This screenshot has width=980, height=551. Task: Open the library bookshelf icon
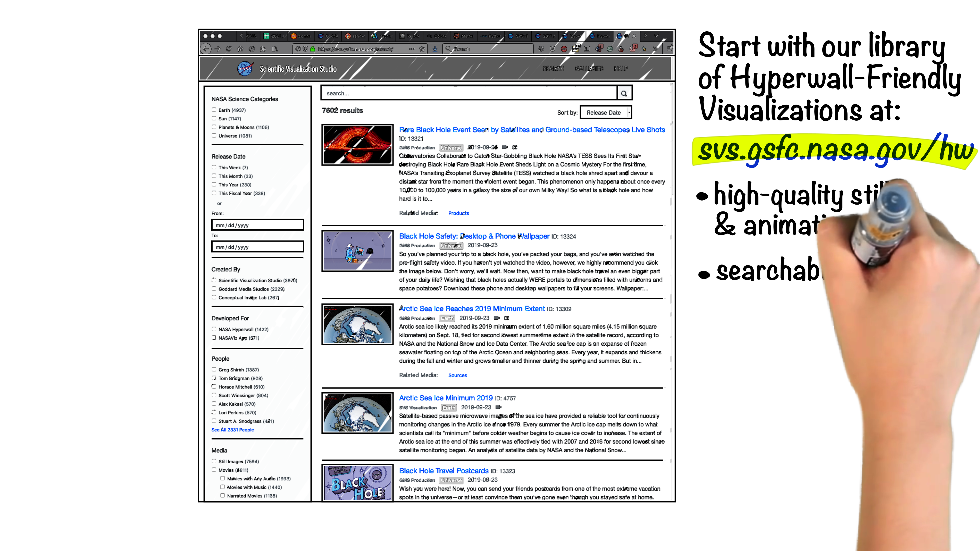[x=275, y=49]
